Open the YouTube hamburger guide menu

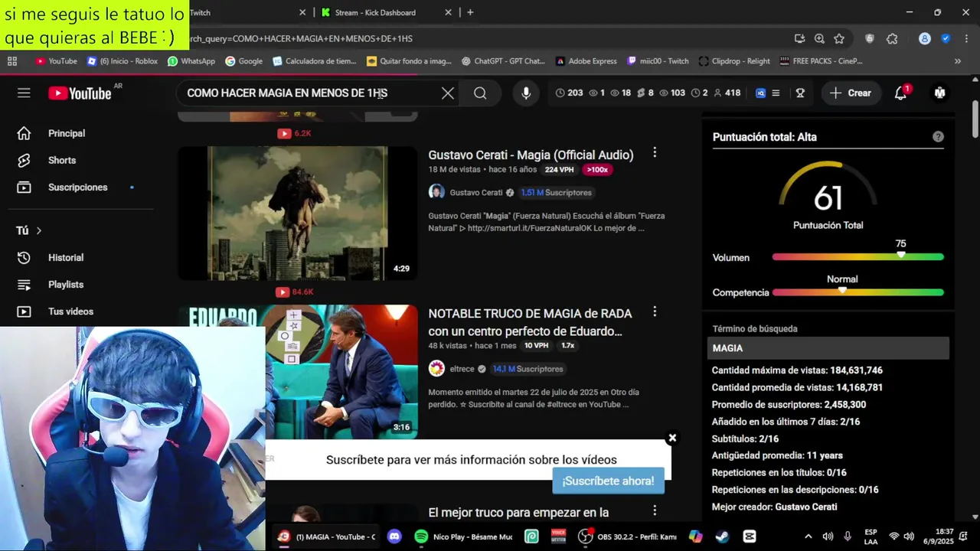click(24, 93)
